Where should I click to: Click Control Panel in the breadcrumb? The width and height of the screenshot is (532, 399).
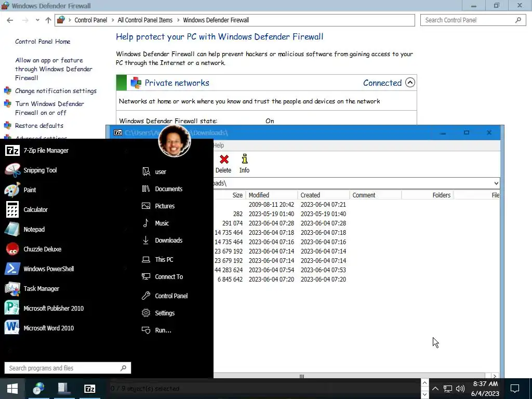pyautogui.click(x=90, y=20)
